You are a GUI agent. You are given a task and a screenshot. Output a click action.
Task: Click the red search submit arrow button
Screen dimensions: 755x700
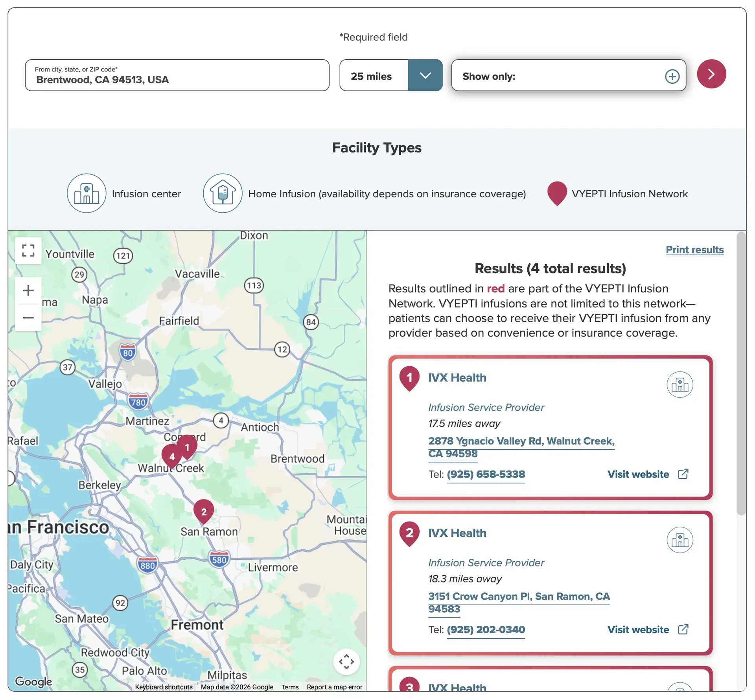pyautogui.click(x=711, y=74)
